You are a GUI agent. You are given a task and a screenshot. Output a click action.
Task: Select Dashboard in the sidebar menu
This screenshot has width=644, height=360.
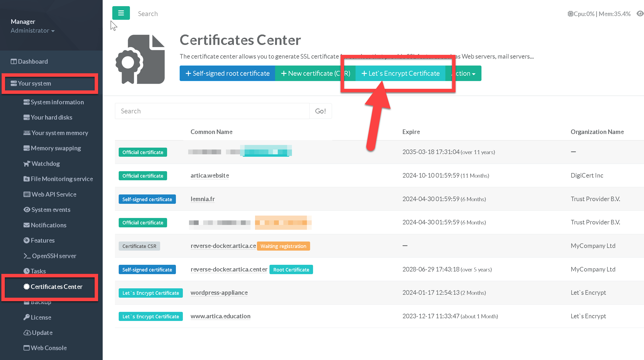pyautogui.click(x=33, y=62)
